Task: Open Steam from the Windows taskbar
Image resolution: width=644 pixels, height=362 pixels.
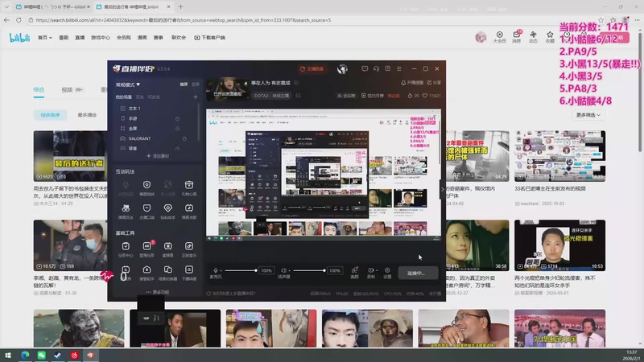Action: pos(57,355)
